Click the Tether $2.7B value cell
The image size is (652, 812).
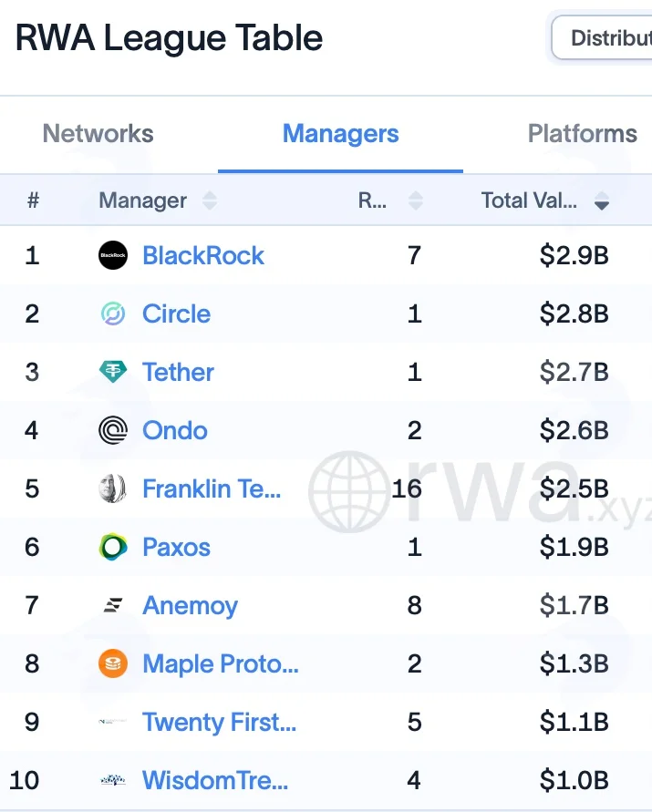(574, 372)
